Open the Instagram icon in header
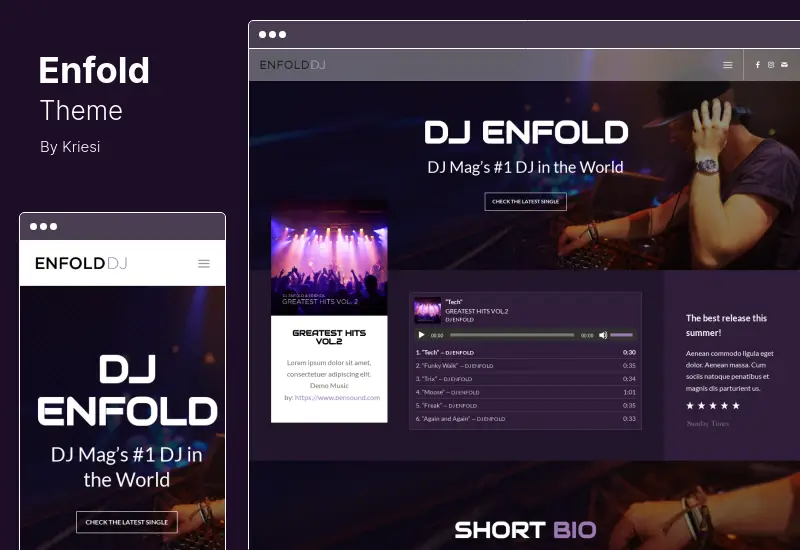 click(771, 65)
